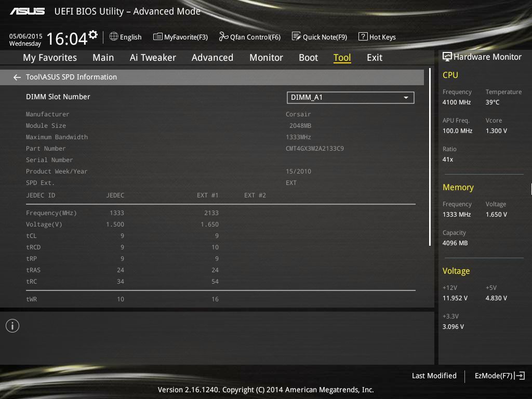Open the My Favorites tab
This screenshot has width=532, height=399.
(x=50, y=58)
